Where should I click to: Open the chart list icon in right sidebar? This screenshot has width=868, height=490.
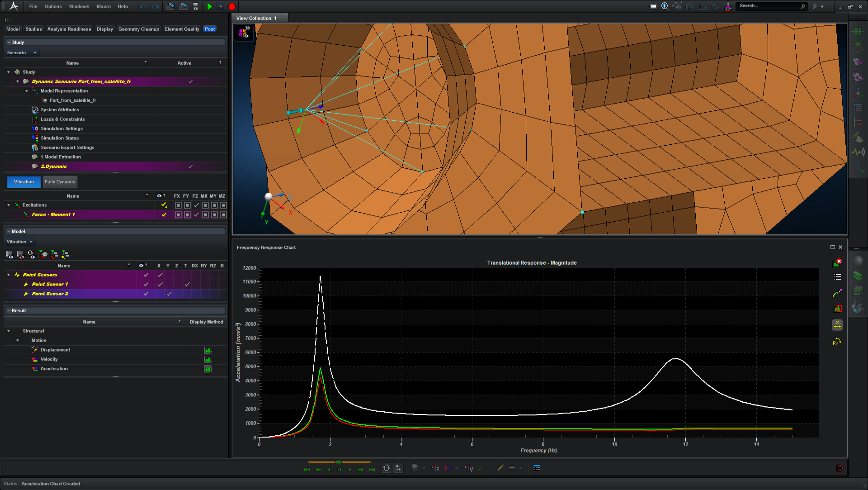[837, 276]
